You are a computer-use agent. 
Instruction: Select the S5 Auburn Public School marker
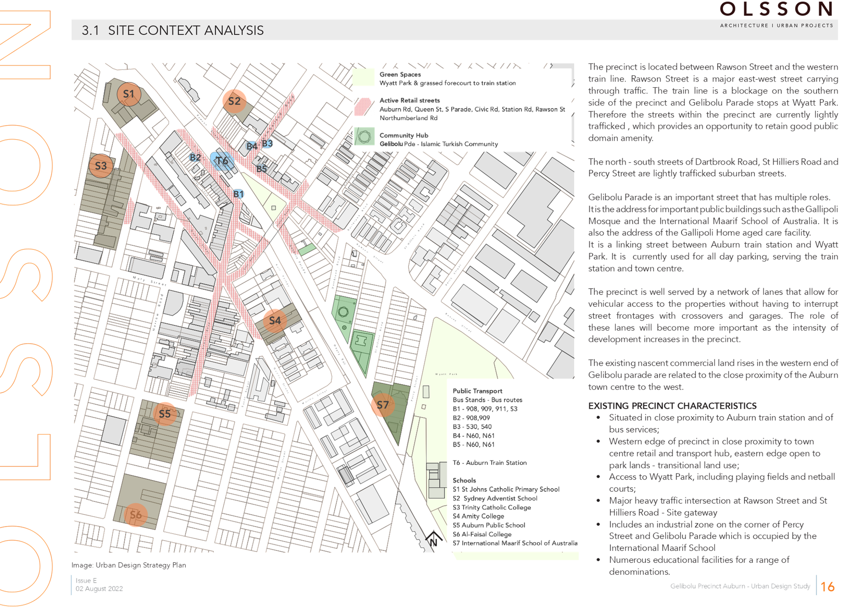click(x=165, y=414)
